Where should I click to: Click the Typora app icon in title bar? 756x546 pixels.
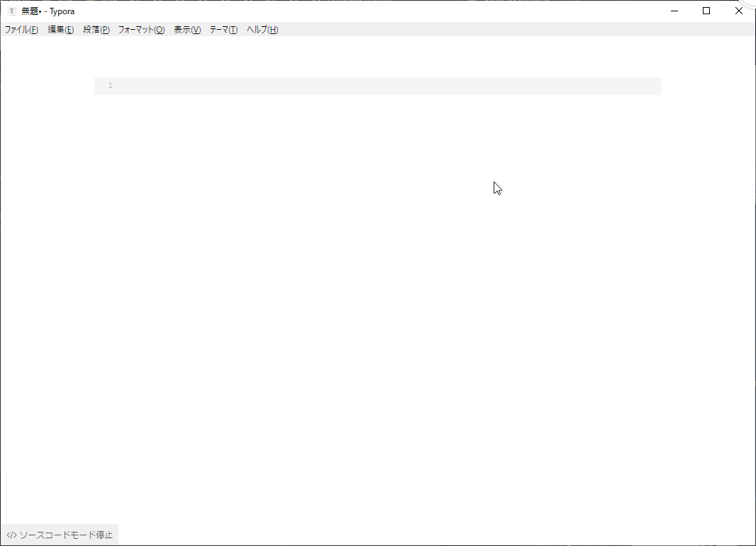coord(11,11)
